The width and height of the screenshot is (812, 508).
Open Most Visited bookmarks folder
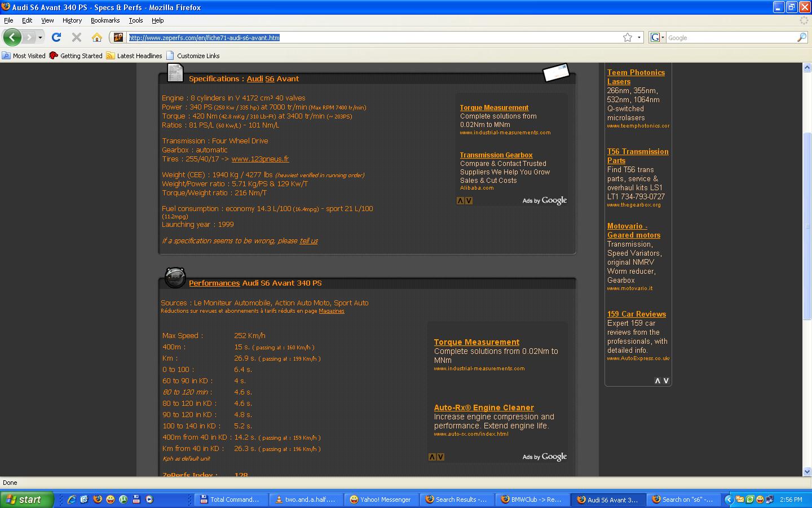24,56
